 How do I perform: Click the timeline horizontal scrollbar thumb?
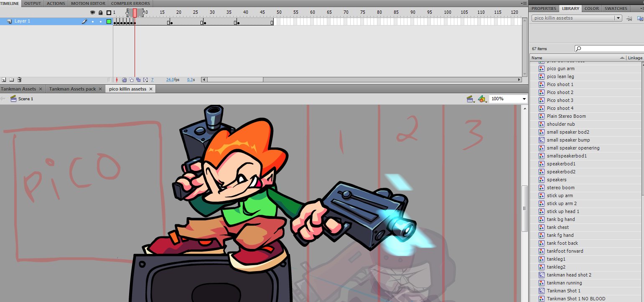pos(235,80)
